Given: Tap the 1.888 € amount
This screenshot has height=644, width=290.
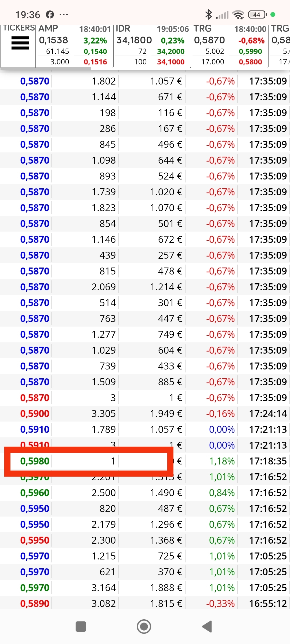Looking at the screenshot, I should tap(166, 588).
